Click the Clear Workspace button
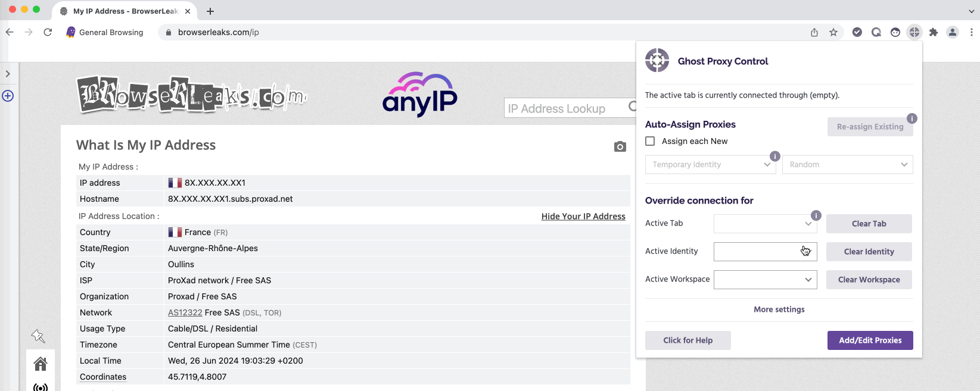Viewport: 980px width, 391px height. pos(869,280)
